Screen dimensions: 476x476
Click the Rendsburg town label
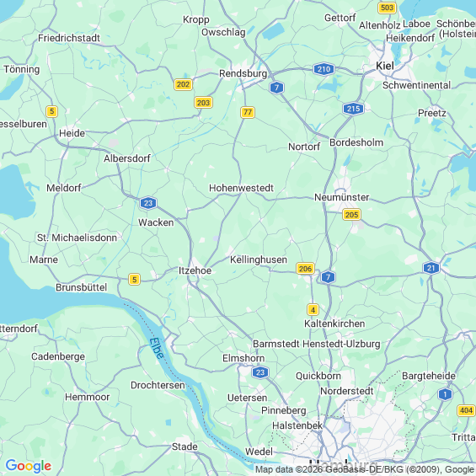(243, 74)
